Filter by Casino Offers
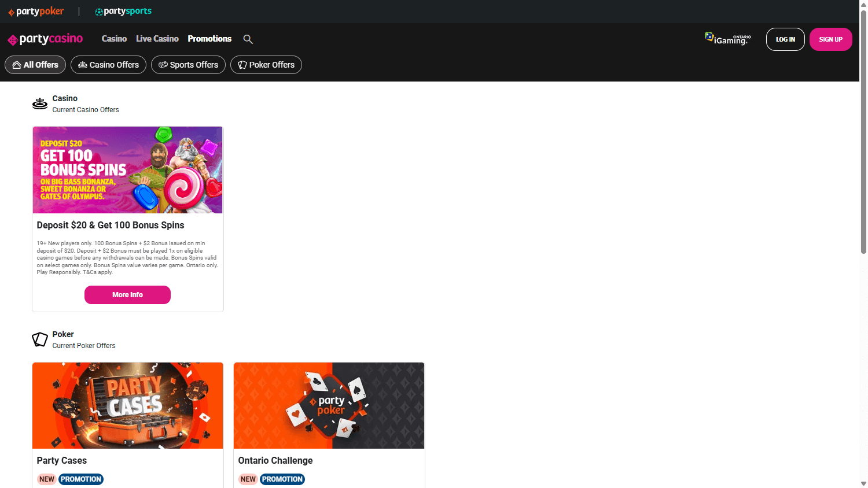 point(108,65)
